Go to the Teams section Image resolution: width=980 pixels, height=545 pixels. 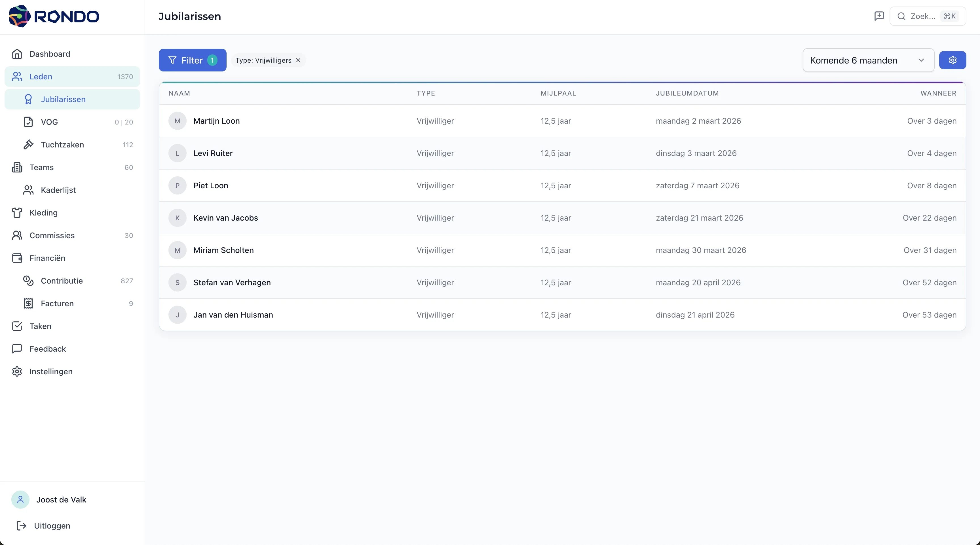41,167
